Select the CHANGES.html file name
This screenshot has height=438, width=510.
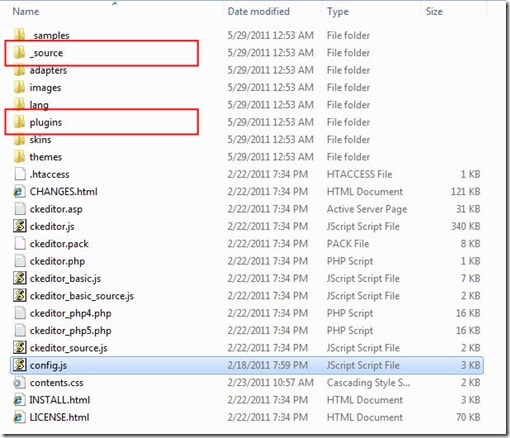coord(64,191)
